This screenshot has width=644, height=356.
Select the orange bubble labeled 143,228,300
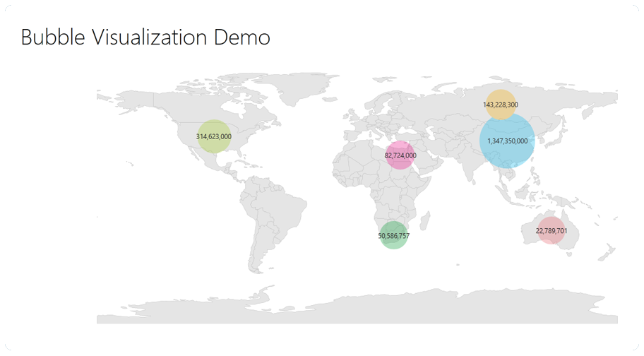pyautogui.click(x=501, y=105)
